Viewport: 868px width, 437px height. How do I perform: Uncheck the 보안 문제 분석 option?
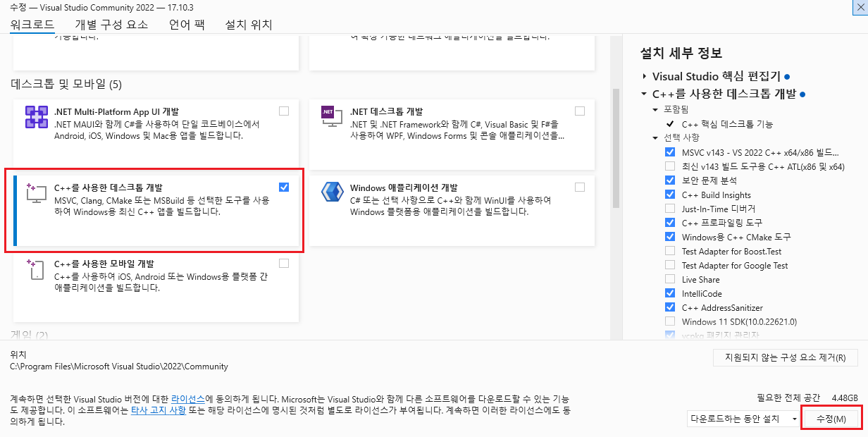669,180
